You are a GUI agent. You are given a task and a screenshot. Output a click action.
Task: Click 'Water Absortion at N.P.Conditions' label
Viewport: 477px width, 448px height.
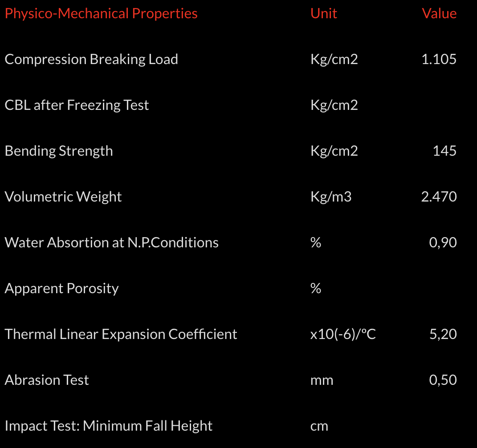pyautogui.click(x=112, y=242)
